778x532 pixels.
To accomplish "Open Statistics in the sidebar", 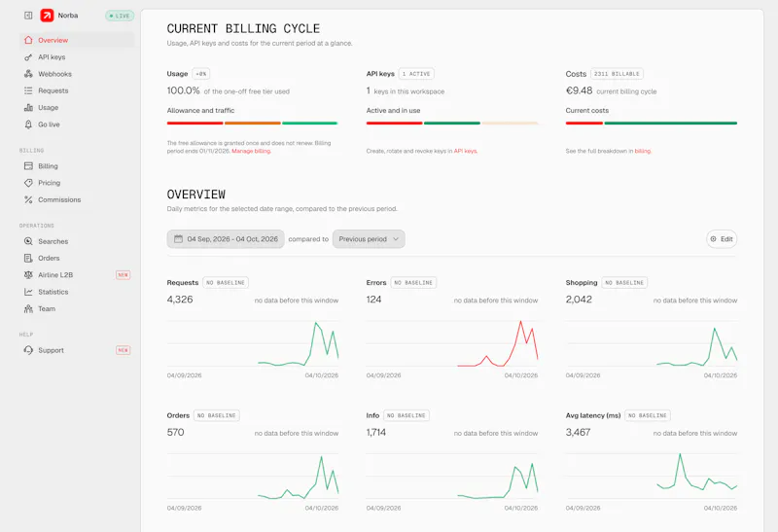I will pyautogui.click(x=77, y=293).
